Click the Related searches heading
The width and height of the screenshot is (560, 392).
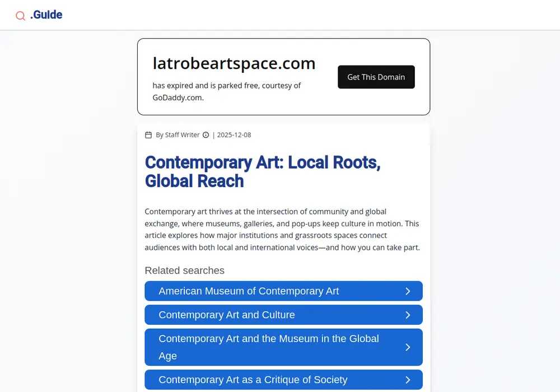tap(184, 270)
